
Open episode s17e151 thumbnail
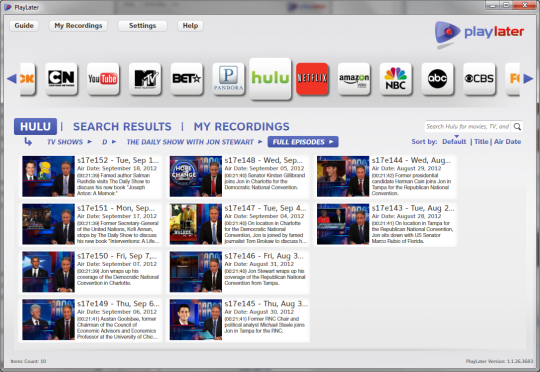coord(49,224)
